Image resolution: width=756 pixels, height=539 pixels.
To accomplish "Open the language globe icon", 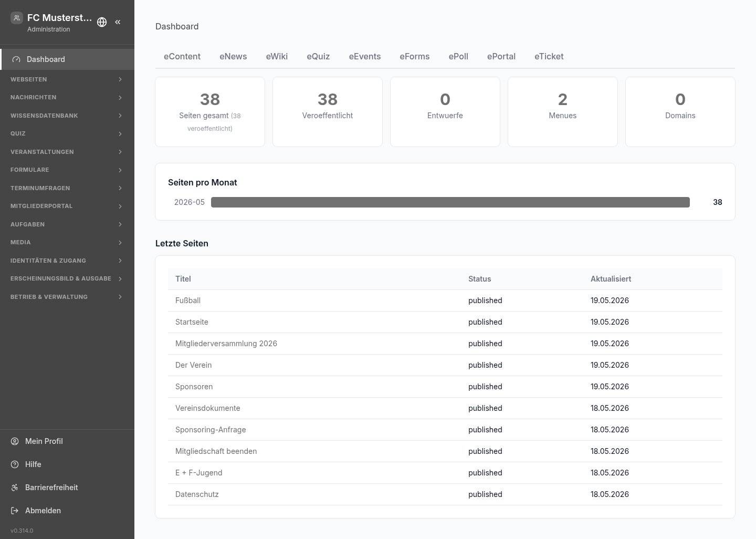I will point(102,22).
